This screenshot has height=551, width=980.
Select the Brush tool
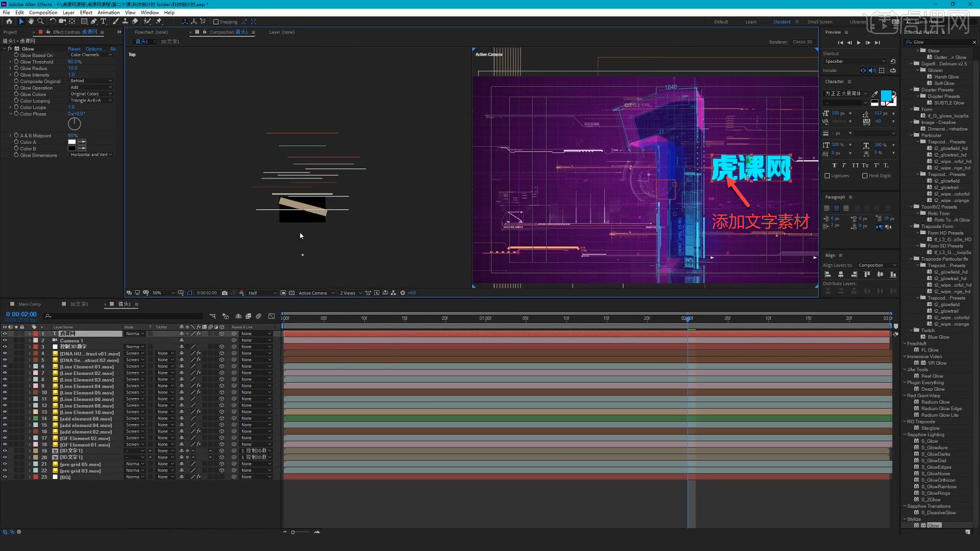(115, 21)
